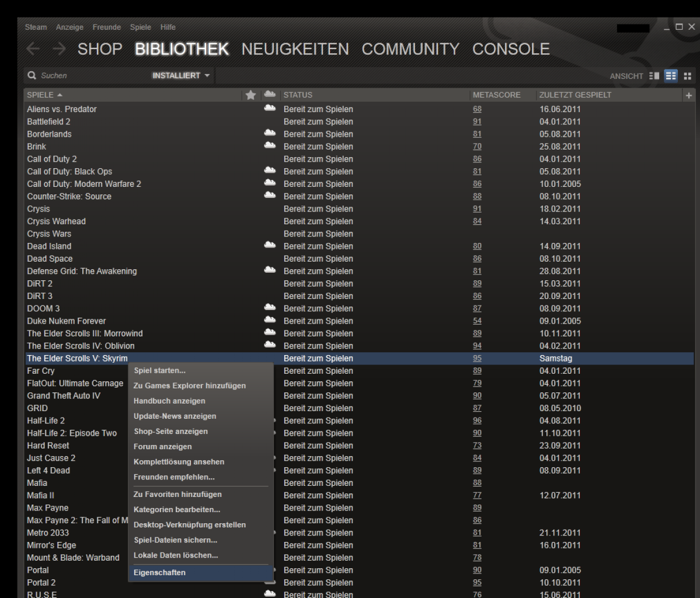Screen dimensions: 700x598
Task: Click cloud icon for Counter-Strike: Source
Action: pyautogui.click(x=270, y=195)
